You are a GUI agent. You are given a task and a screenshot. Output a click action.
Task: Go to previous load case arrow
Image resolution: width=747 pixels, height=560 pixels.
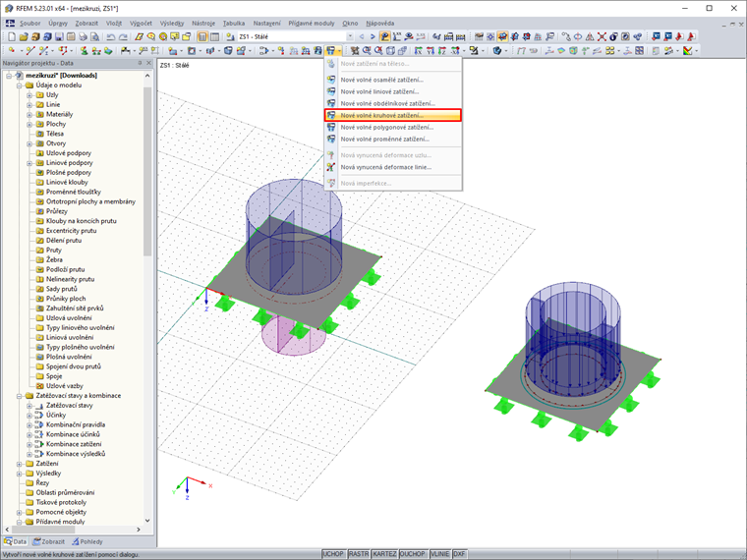click(x=361, y=36)
